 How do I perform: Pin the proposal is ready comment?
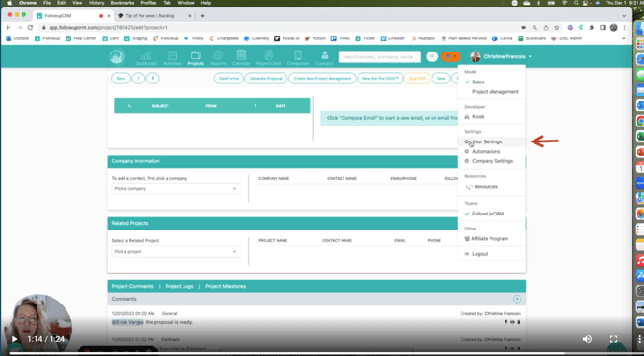506,322
